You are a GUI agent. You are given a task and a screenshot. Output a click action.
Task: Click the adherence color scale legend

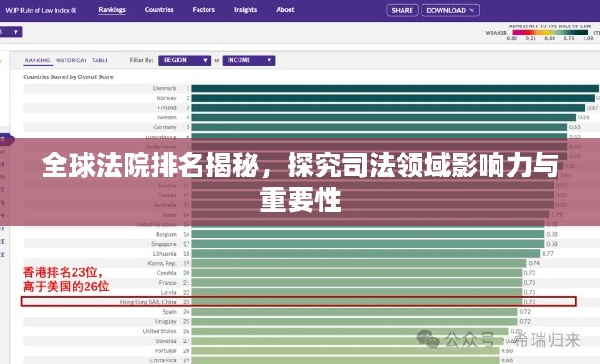pos(550,33)
